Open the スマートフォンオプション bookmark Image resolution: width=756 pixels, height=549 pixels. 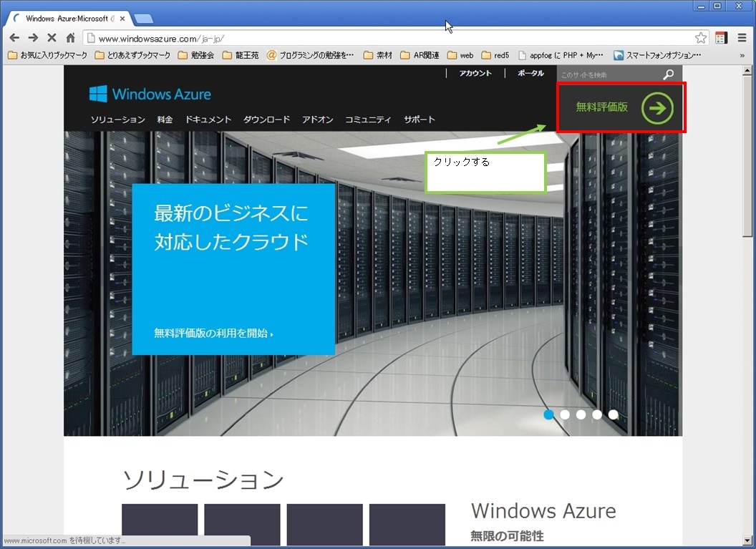658,55
